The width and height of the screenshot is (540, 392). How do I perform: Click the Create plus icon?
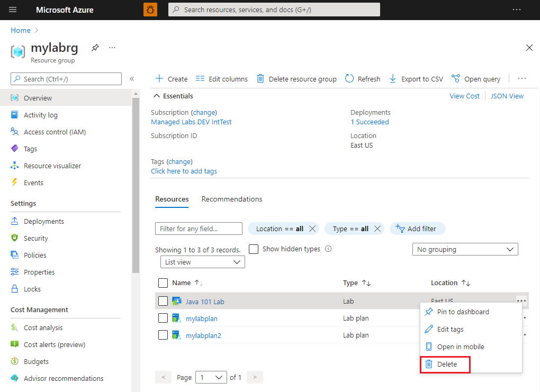pos(159,78)
